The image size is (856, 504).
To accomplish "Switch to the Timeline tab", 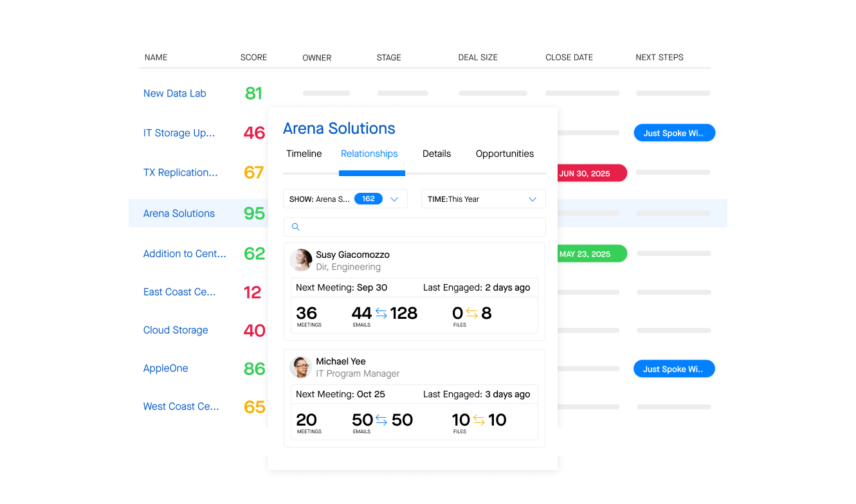I will click(304, 154).
